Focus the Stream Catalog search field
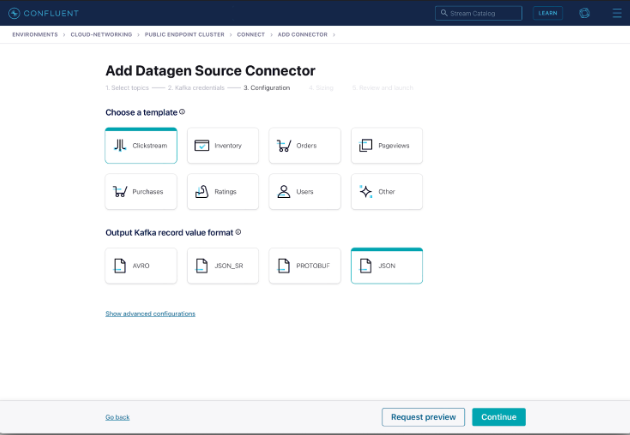 coord(479,13)
